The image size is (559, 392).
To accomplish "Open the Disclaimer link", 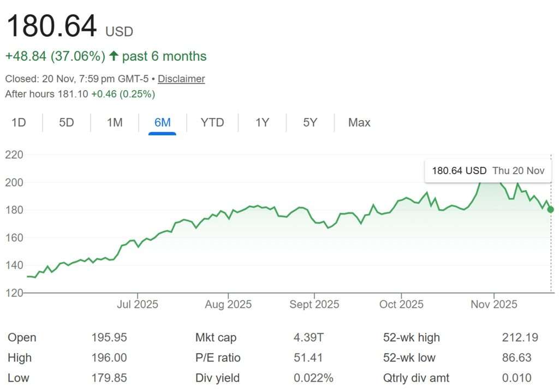I will (181, 79).
